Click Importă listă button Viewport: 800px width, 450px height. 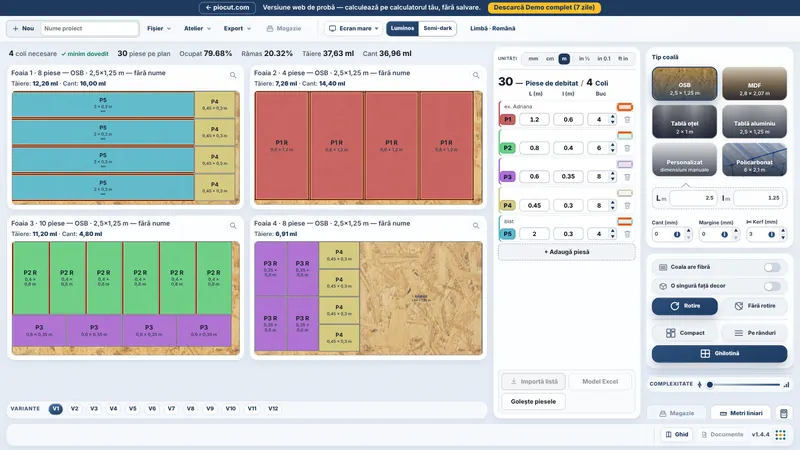tap(534, 382)
